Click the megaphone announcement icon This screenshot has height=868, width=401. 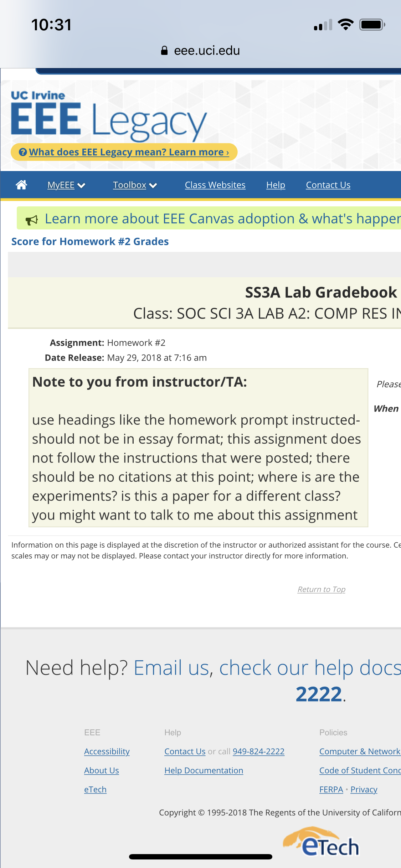tap(32, 220)
